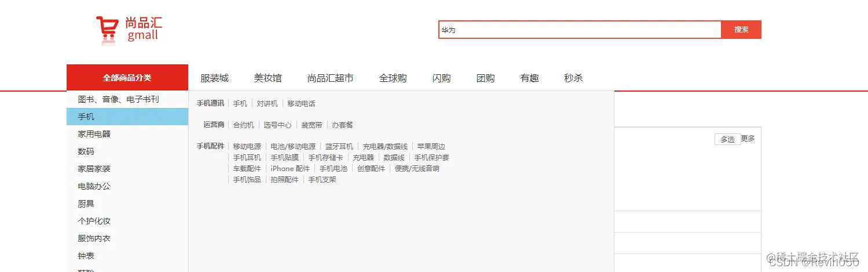The width and height of the screenshot is (868, 272).
Task: Go to 苹果周边 link
Action: pos(431,146)
